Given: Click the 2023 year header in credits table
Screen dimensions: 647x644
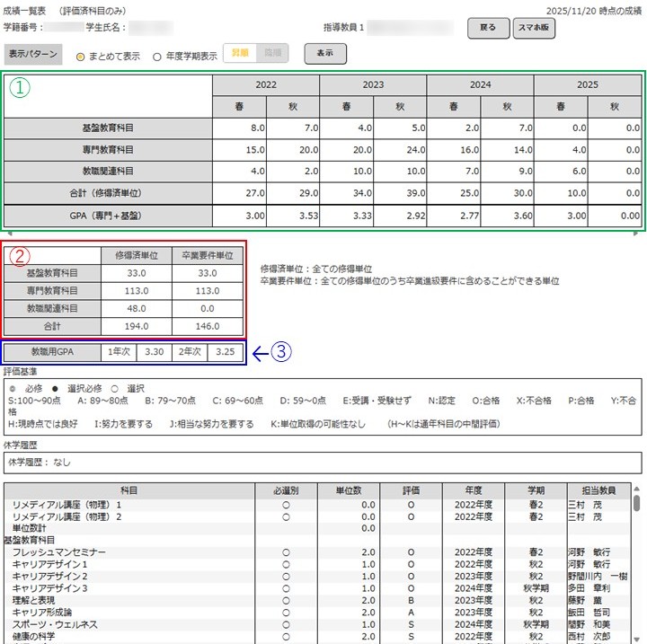Looking at the screenshot, I should tap(373, 84).
